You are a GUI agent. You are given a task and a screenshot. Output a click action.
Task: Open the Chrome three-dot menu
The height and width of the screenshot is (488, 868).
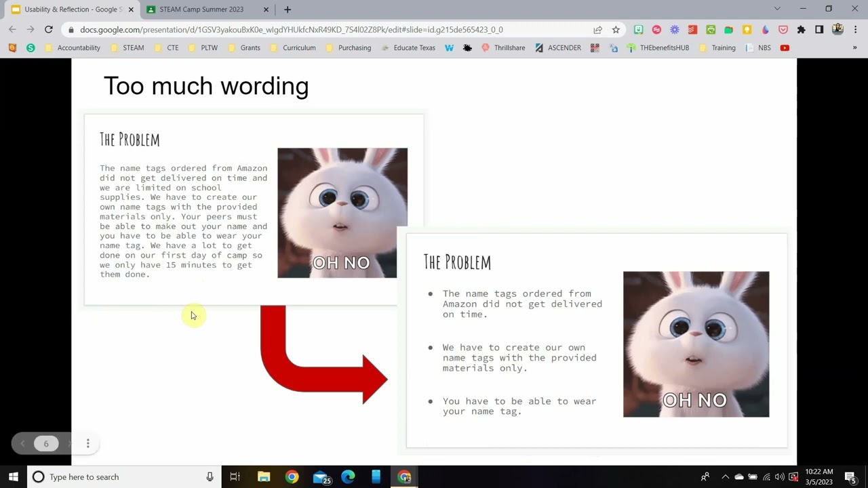[855, 30]
